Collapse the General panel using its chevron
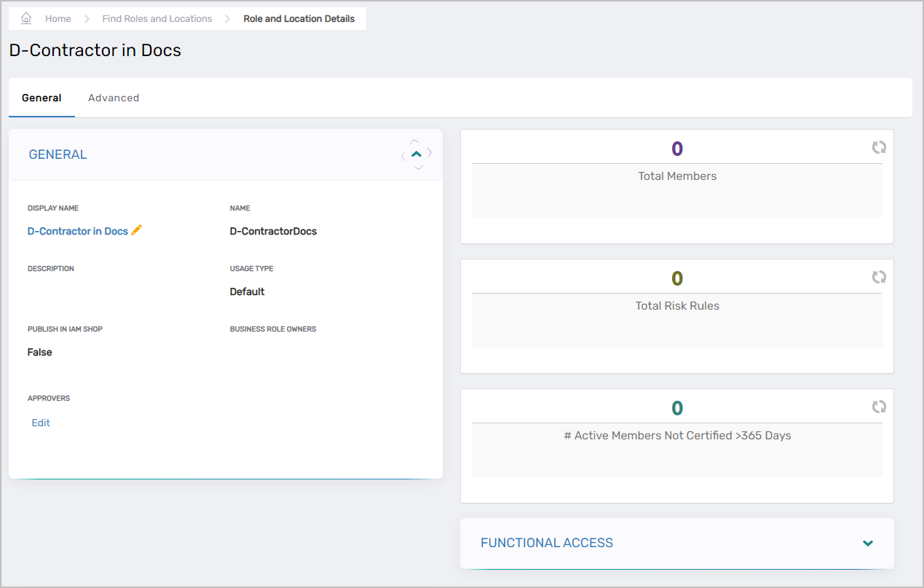Screen dimensions: 924x588 [x=416, y=154]
